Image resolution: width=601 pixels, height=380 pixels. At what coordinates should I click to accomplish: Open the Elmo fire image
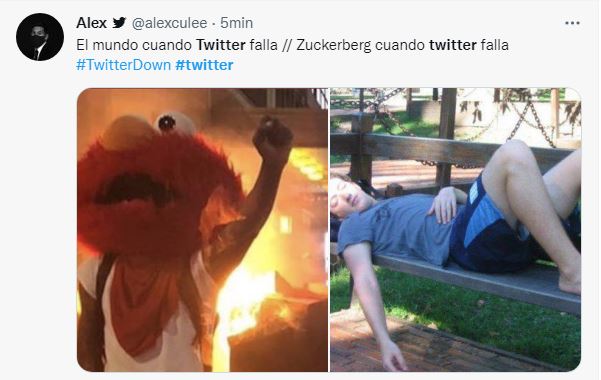(x=202, y=230)
